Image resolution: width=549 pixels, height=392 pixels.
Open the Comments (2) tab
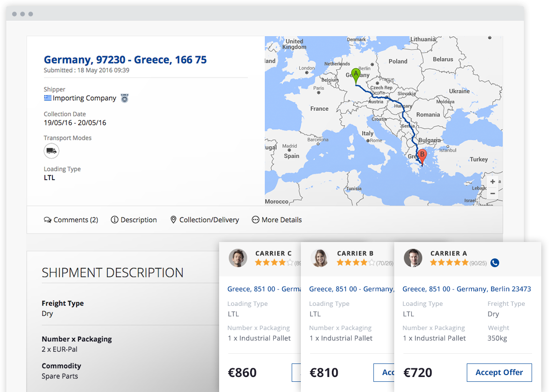pos(71,220)
